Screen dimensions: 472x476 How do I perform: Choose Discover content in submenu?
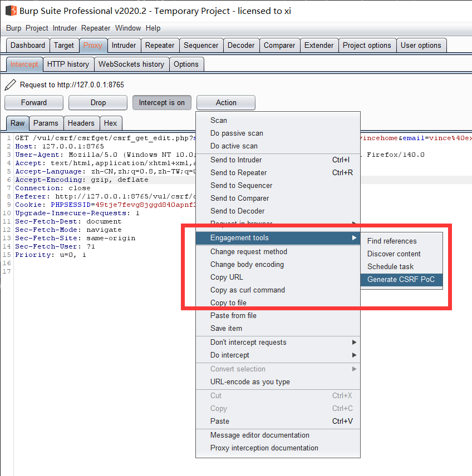tap(401, 254)
